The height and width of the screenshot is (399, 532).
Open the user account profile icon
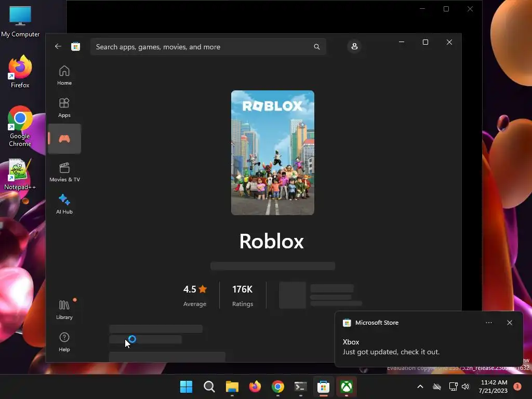point(354,46)
